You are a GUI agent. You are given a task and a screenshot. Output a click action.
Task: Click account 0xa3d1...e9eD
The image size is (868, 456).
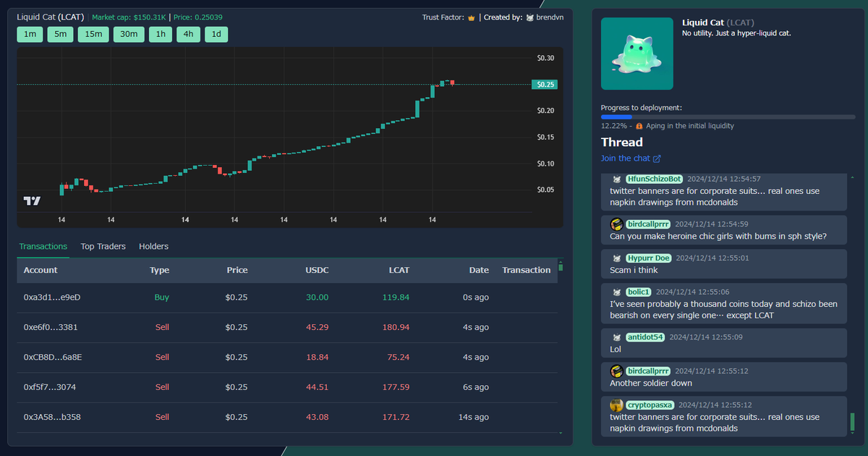tap(52, 297)
